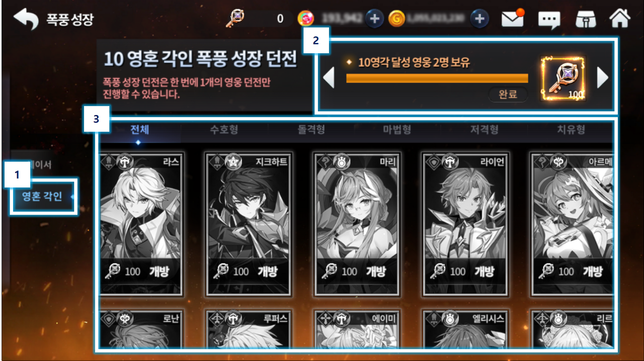
Task: Click the orange mission progress bar
Action: (437, 78)
